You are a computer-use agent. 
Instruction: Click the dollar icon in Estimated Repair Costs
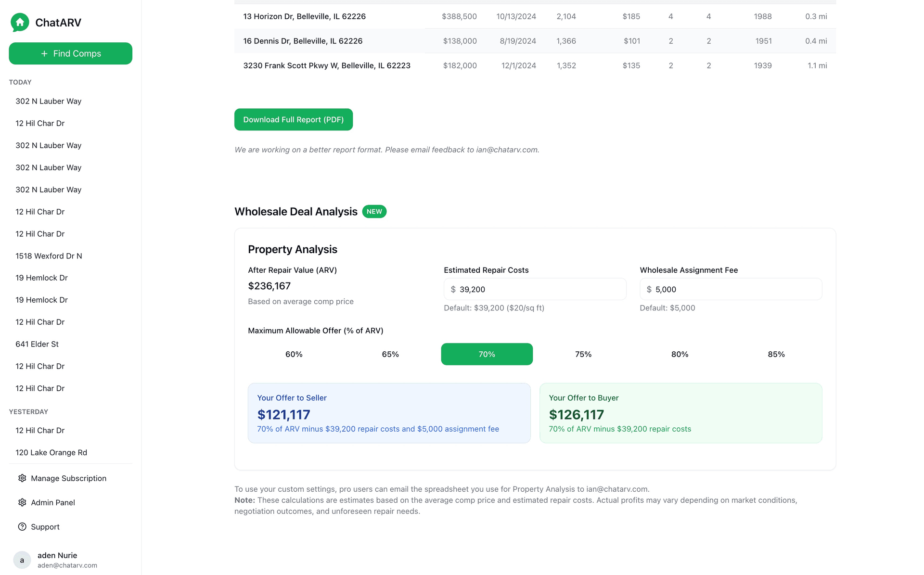(452, 289)
